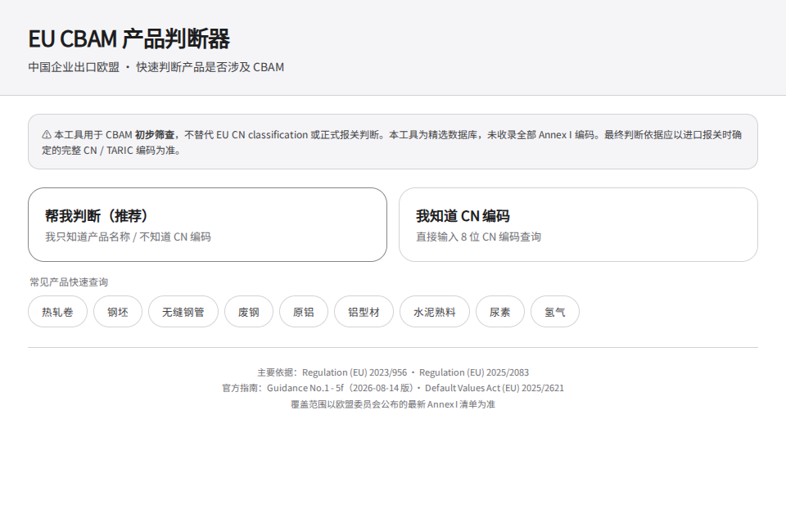This screenshot has width=786, height=532.
Task: Click the 常见产品快速查询 section label
Action: (x=69, y=282)
